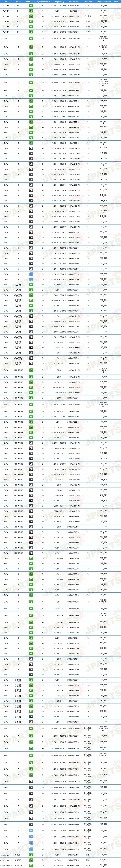Click petrol icon in BMW 5 412kW / 560KM row
The image size is (121, 868).
pyautogui.click(x=31, y=122)
